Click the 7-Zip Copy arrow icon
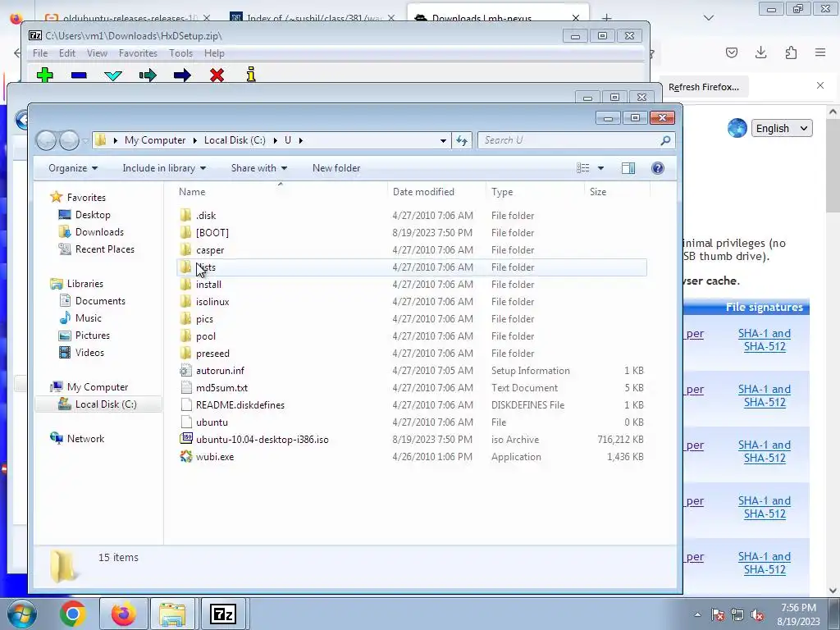 (x=148, y=75)
